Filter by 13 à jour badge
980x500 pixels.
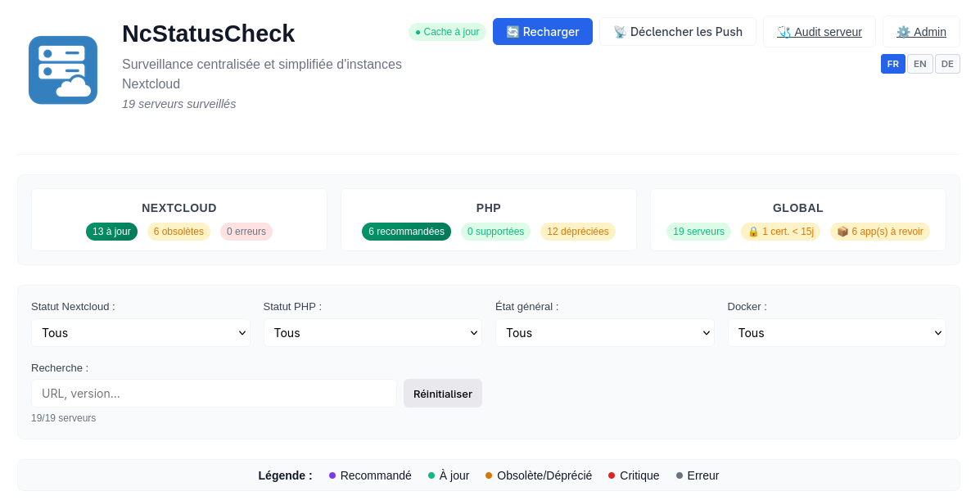pyautogui.click(x=112, y=232)
